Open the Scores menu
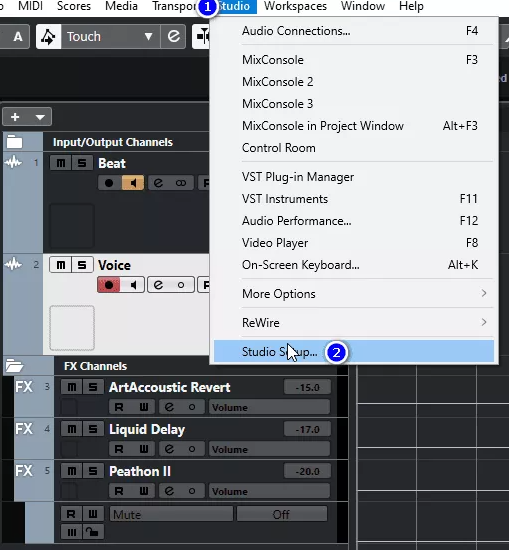 click(74, 6)
